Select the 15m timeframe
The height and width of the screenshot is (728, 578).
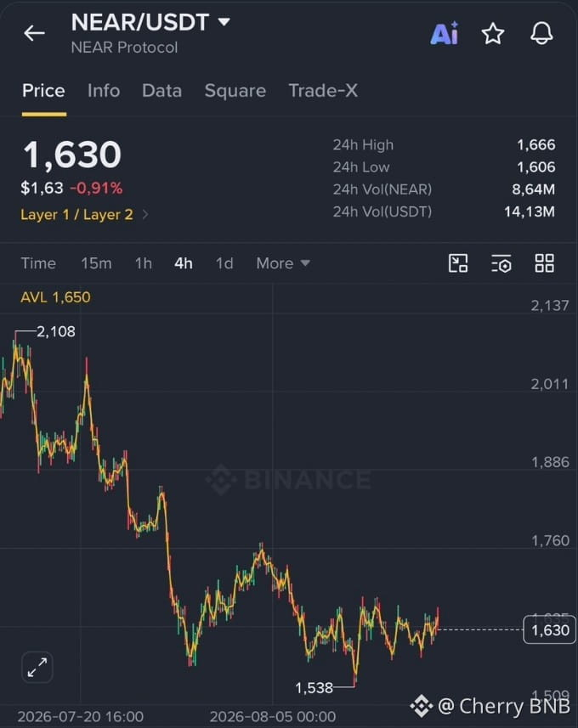pos(96,263)
